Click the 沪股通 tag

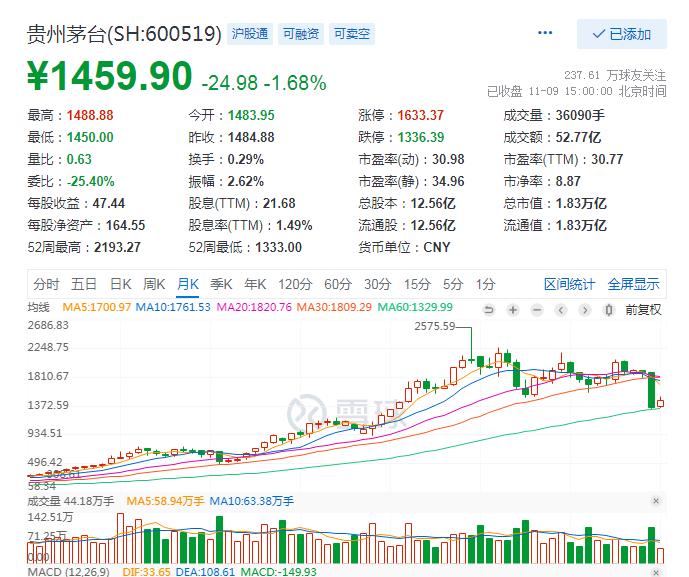[x=250, y=34]
